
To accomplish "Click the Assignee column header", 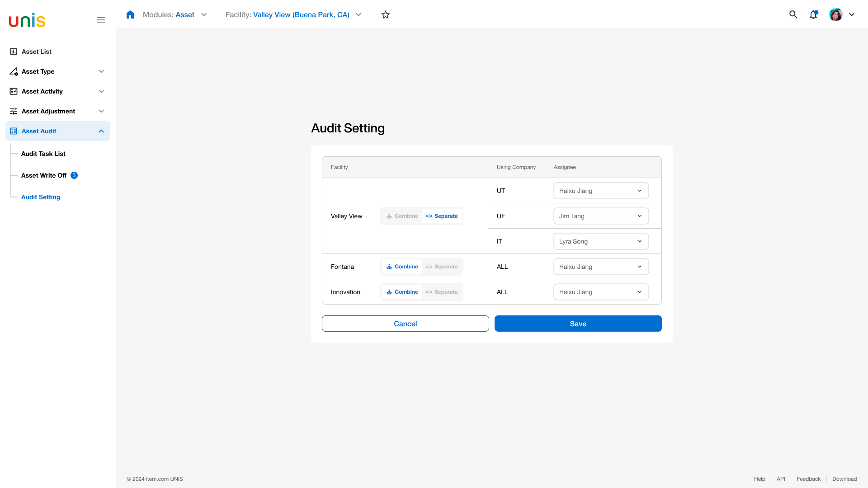I will (565, 167).
